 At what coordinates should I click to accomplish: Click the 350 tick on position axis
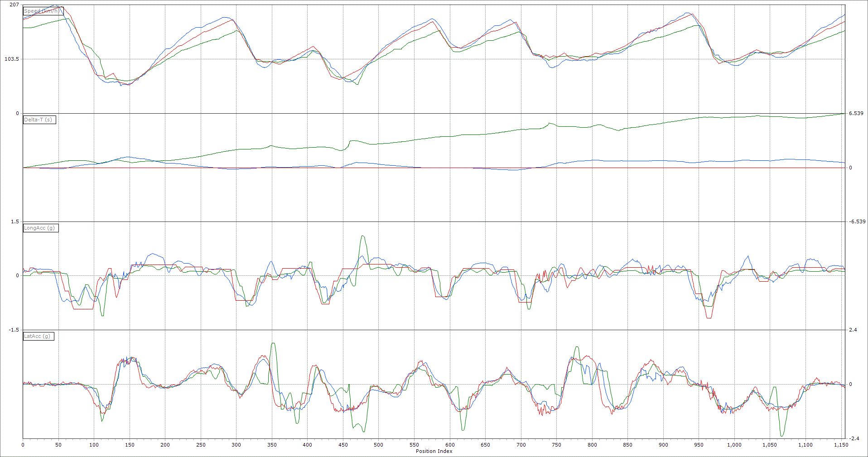coord(272,445)
